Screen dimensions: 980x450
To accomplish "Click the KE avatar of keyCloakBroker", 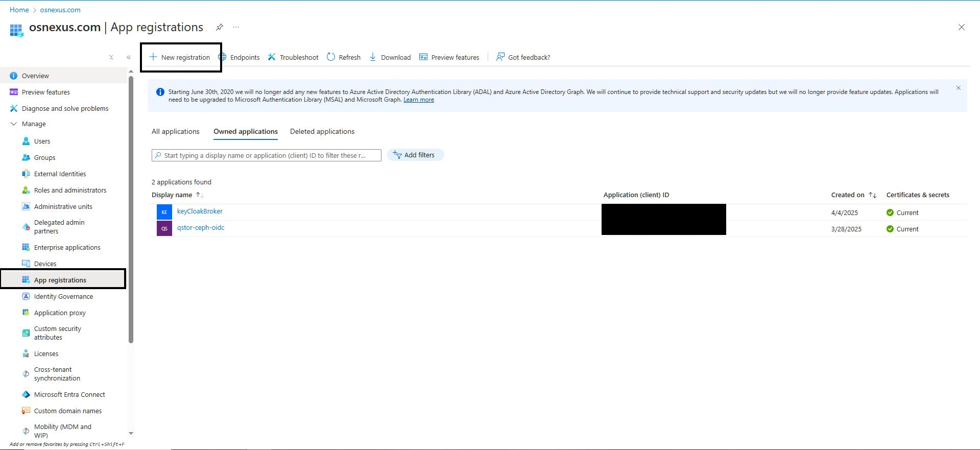I will click(164, 212).
